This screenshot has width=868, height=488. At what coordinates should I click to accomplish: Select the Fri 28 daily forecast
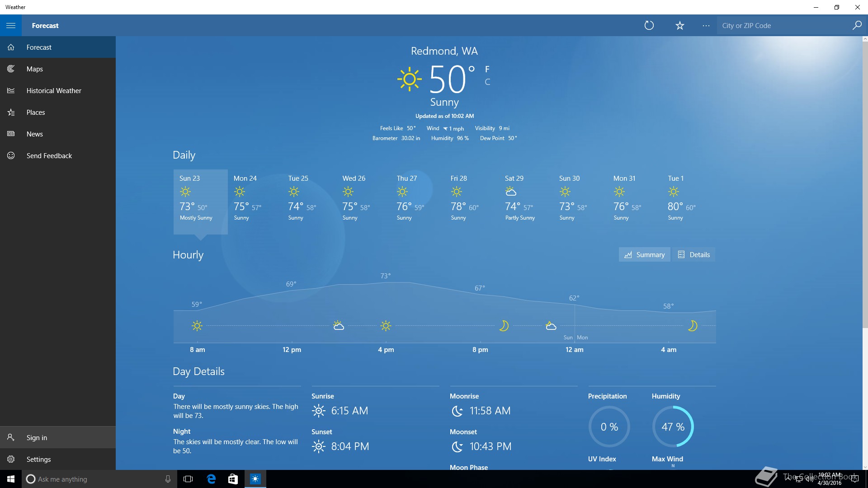[x=472, y=202]
